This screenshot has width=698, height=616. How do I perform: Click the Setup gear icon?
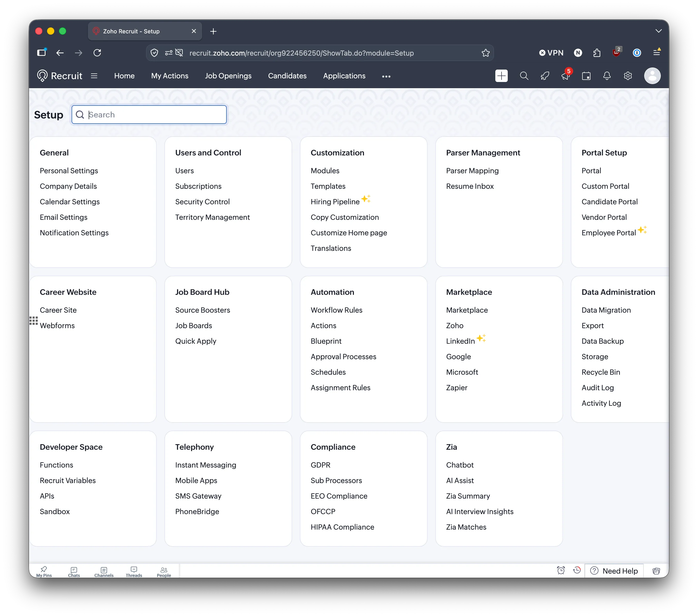tap(627, 76)
